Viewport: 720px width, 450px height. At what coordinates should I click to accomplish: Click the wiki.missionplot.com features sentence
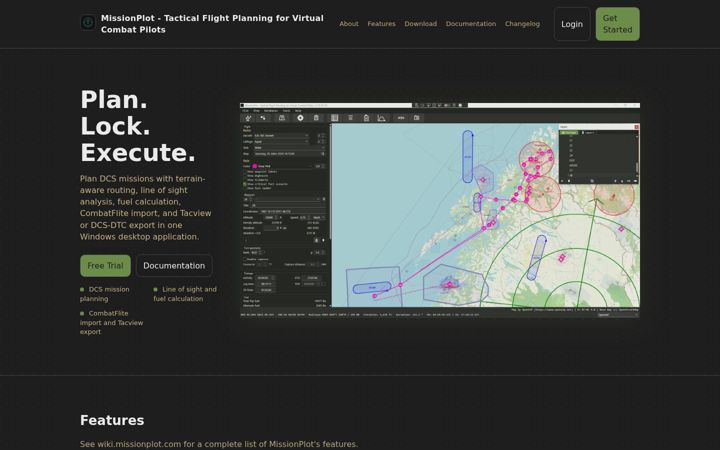point(219,444)
